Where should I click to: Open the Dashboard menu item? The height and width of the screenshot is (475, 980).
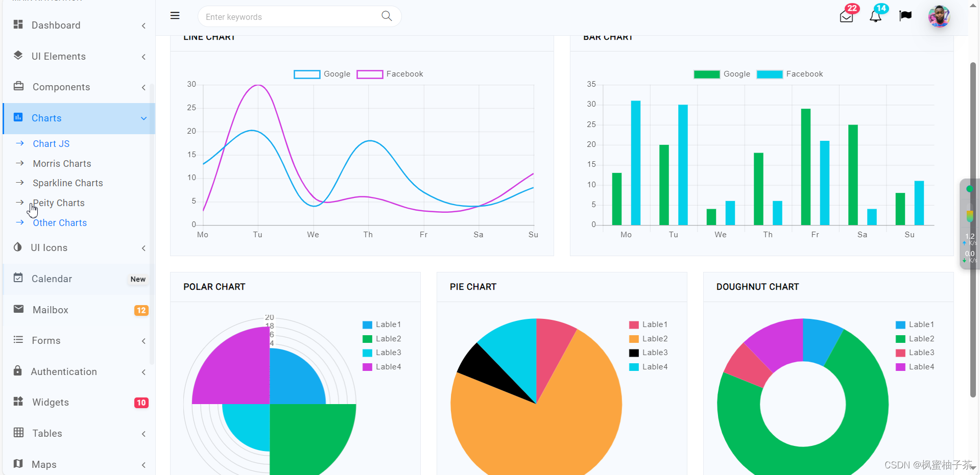tap(79, 25)
